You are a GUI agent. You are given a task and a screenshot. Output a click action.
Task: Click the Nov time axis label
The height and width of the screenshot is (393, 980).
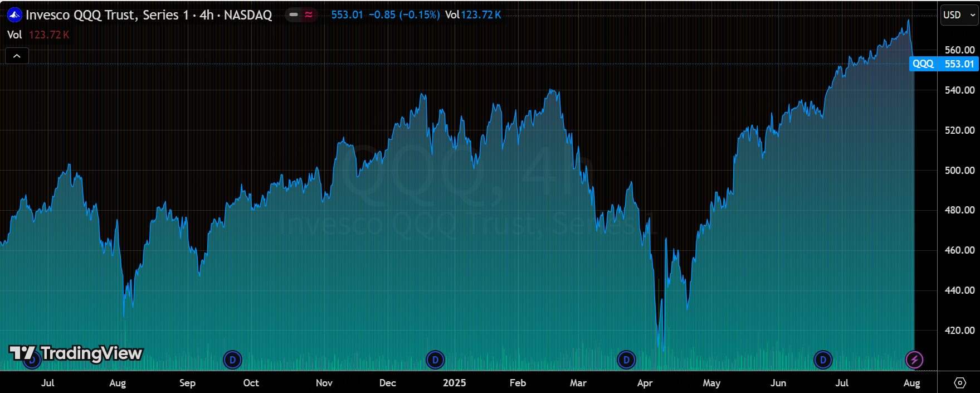[324, 383]
